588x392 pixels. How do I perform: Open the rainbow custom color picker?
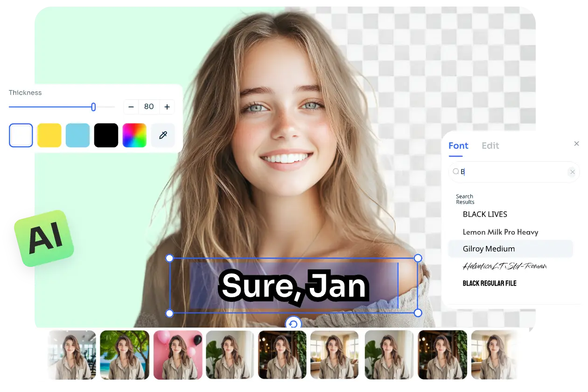tap(134, 135)
